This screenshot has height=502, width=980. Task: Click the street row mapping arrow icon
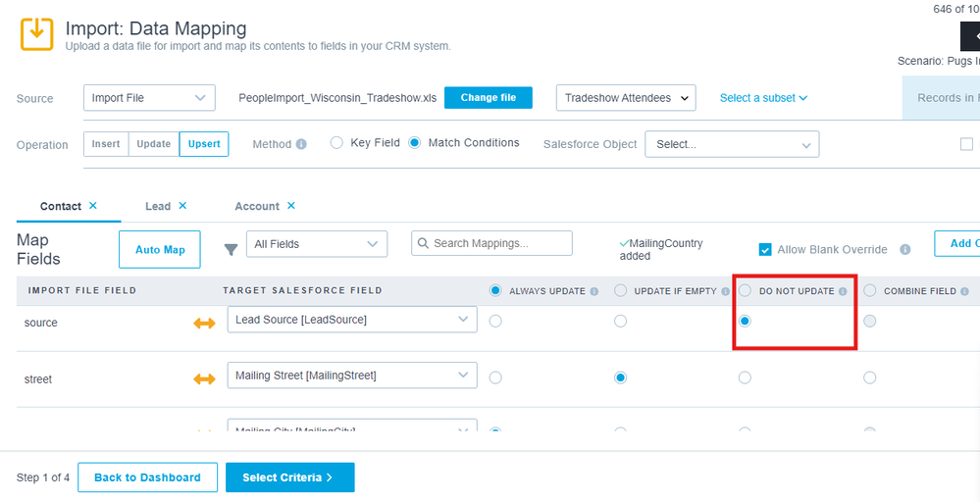click(205, 379)
